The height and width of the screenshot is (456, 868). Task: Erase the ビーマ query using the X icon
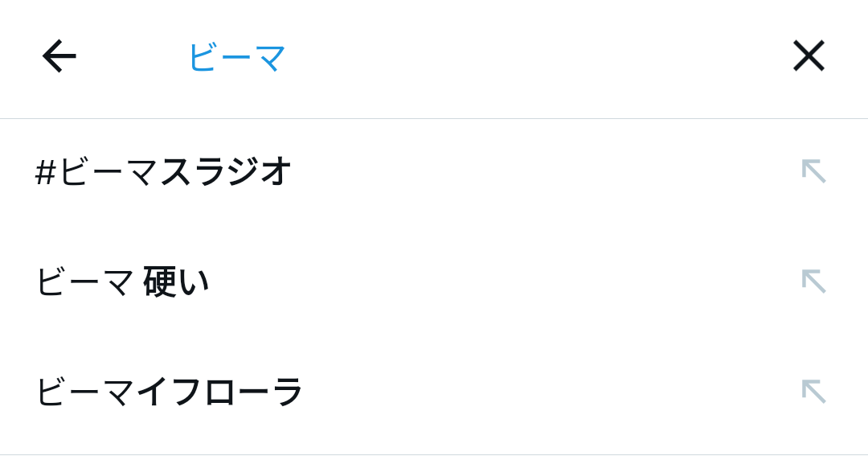(809, 56)
